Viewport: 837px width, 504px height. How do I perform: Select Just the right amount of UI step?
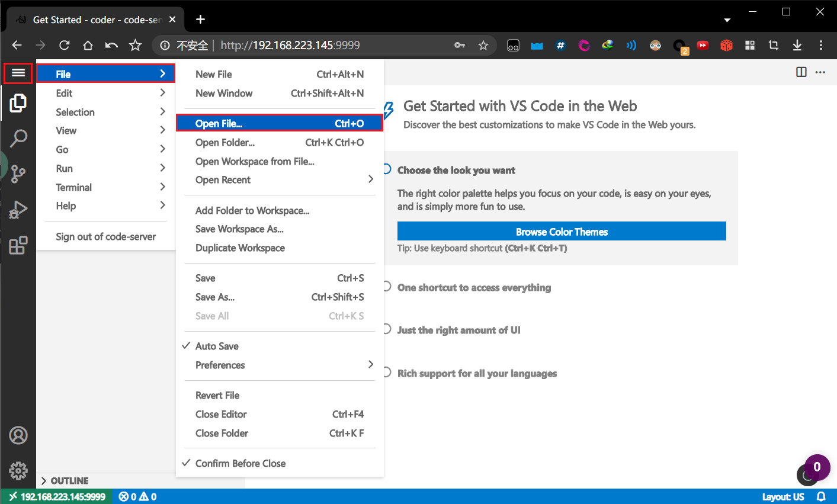click(x=458, y=330)
